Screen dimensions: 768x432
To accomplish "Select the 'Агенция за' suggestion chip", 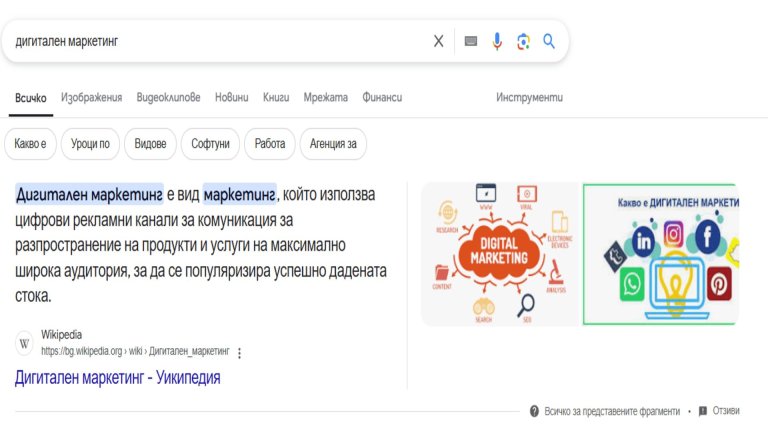I will tap(333, 144).
